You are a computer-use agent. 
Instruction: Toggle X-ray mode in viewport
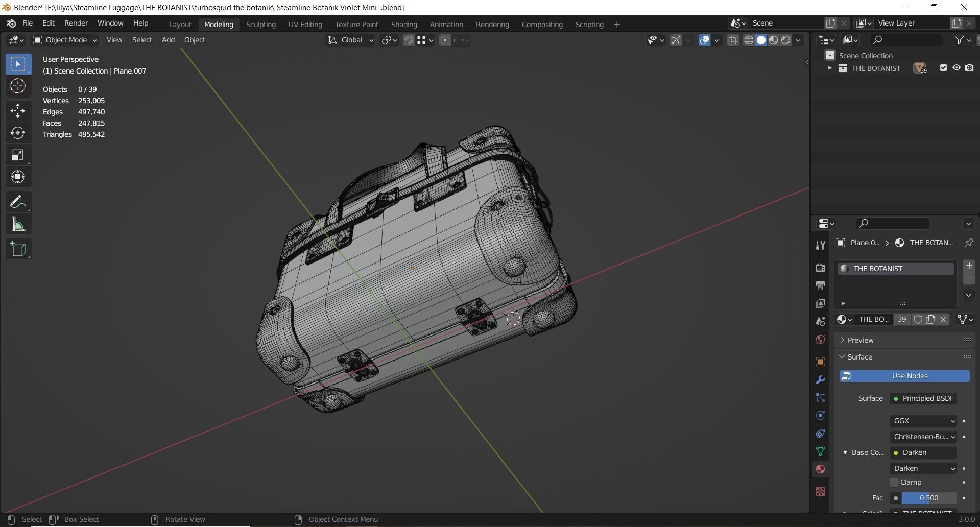click(733, 40)
